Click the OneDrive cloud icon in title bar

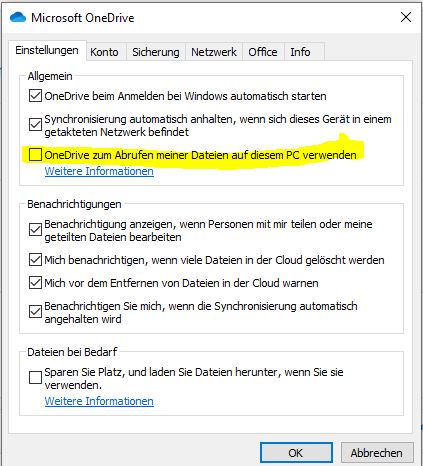18,17
